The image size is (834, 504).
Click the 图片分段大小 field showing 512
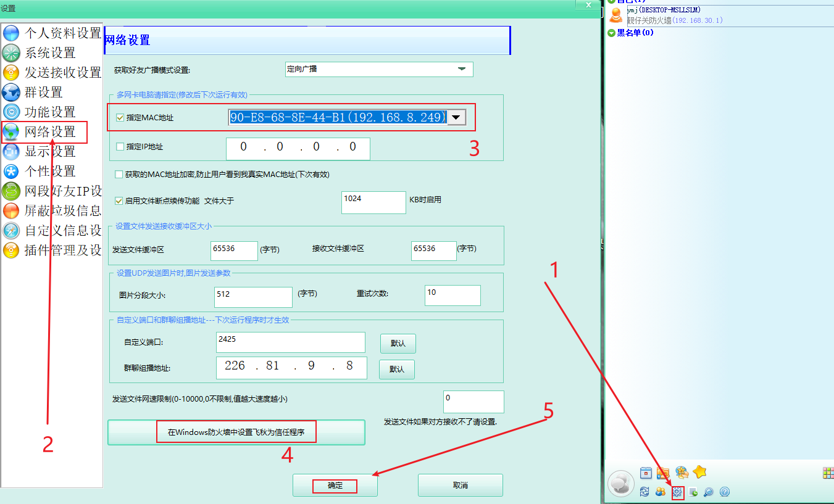pos(254,297)
